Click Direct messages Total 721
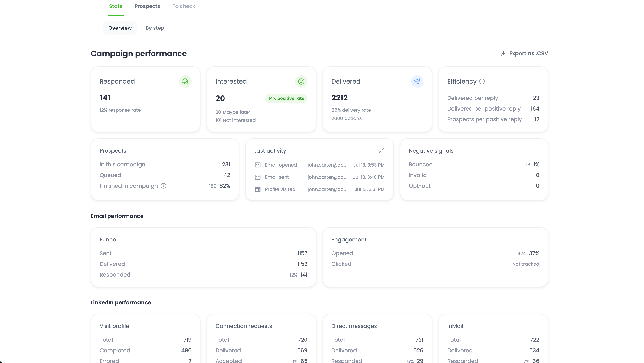Image resolution: width=644 pixels, height=363 pixels. 419,340
